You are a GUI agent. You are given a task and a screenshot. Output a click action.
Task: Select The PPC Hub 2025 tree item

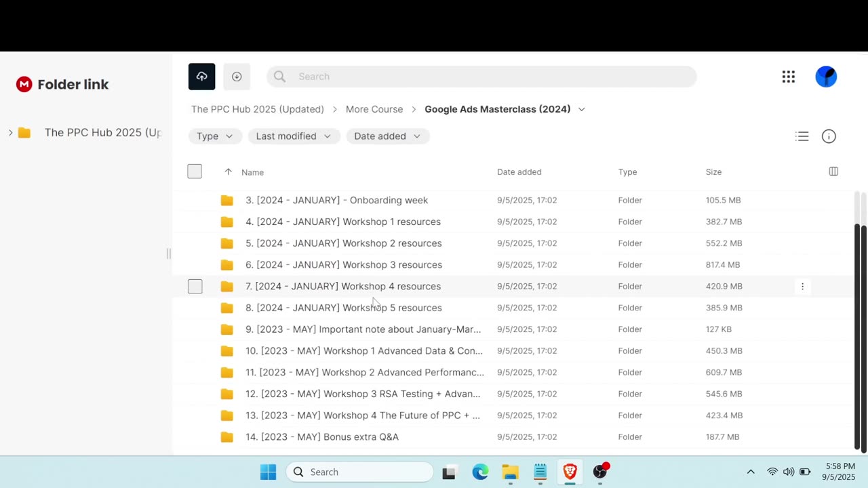(103, 133)
